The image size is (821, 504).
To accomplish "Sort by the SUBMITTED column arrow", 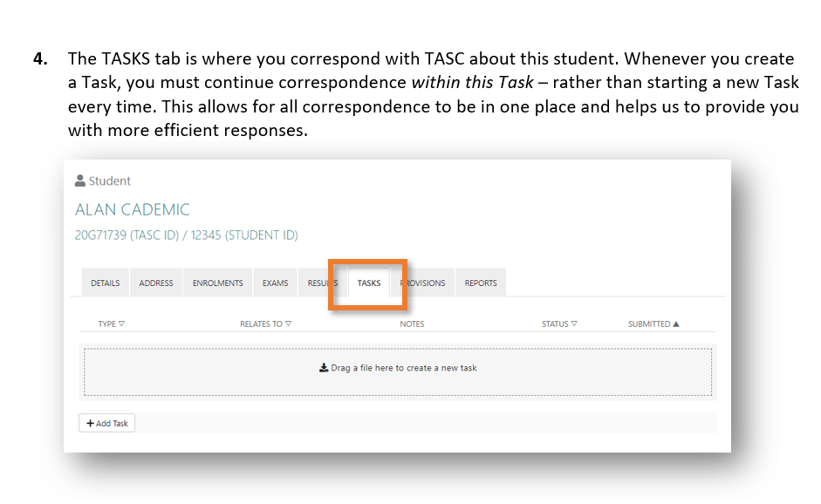I will point(676,324).
